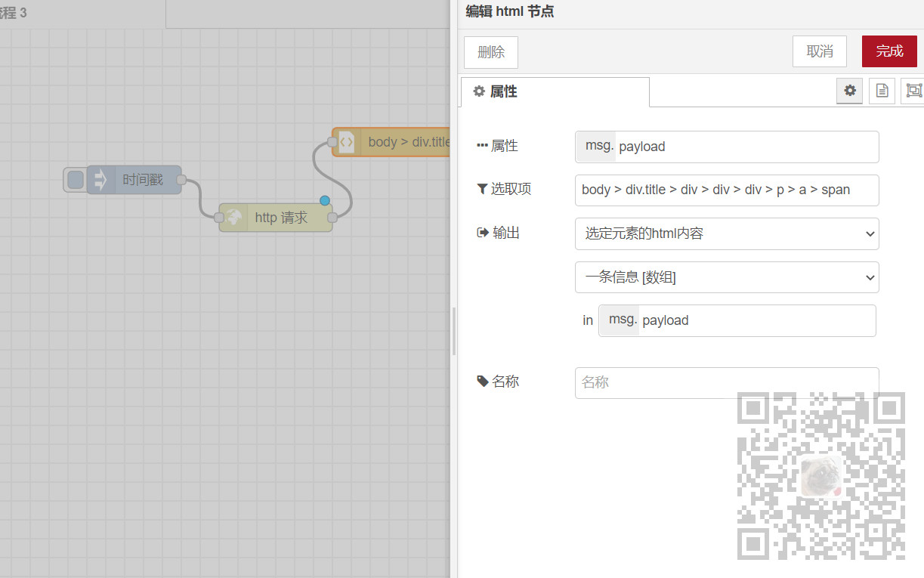Open the 流程 3 flow tab

point(82,14)
